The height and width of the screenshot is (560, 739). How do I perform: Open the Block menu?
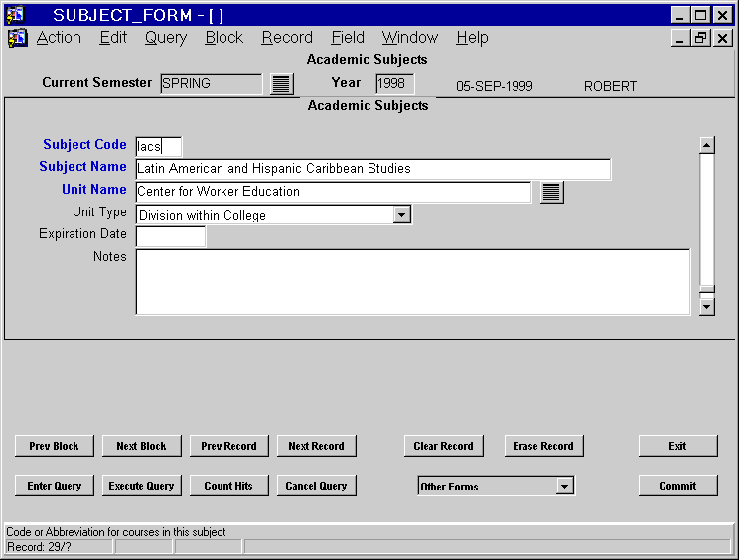click(x=223, y=37)
